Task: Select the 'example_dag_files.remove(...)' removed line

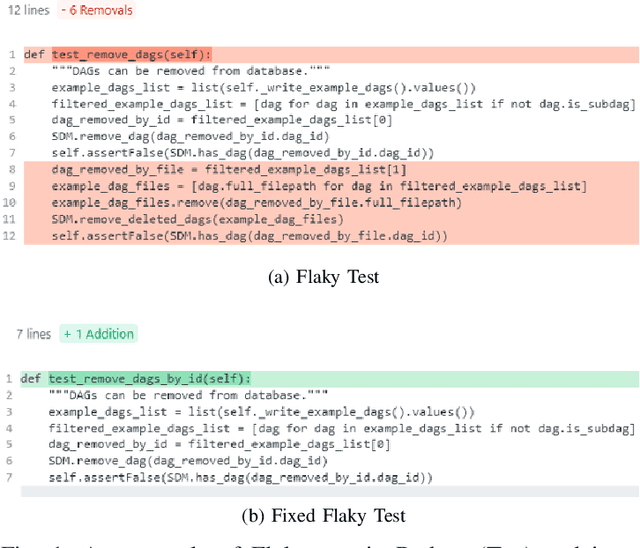Action: [256, 203]
